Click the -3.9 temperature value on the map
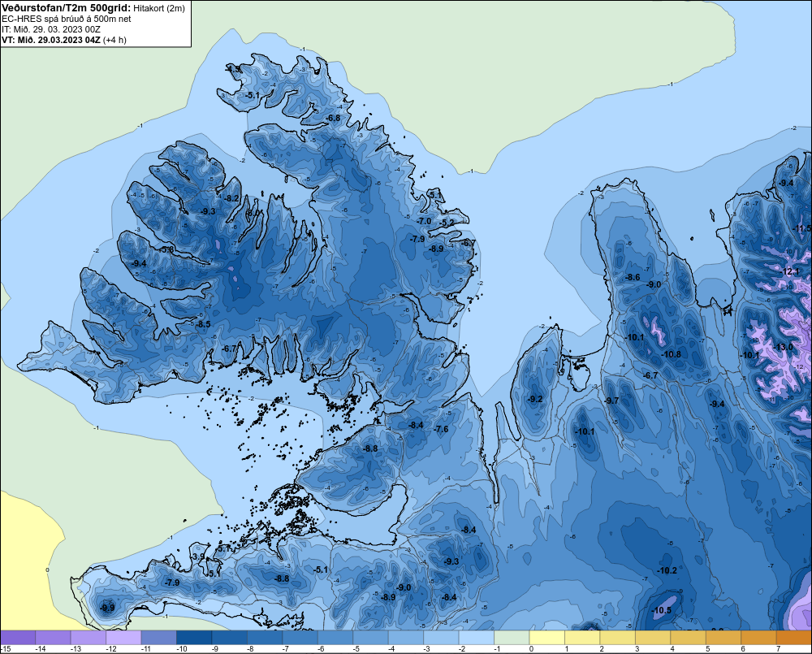The width and height of the screenshot is (812, 654). pyautogui.click(x=198, y=557)
